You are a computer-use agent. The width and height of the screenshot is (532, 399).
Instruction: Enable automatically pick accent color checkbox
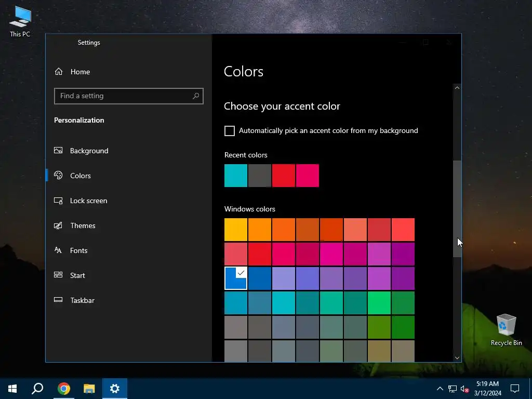[x=230, y=131]
